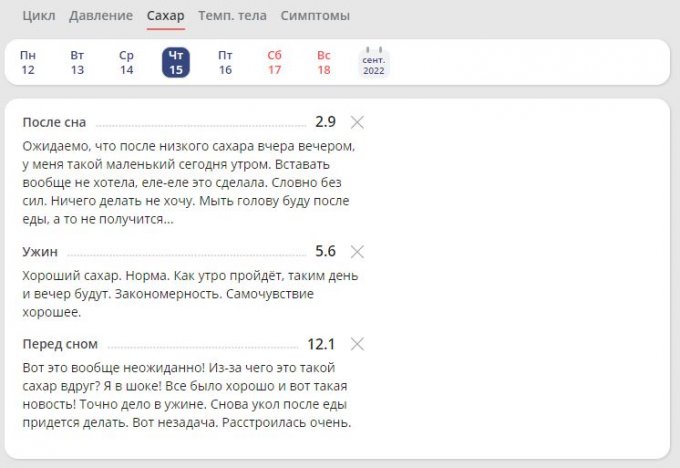The height and width of the screenshot is (468, 680).
Task: Select the highlighted Thursday 15 date
Action: coord(176,62)
